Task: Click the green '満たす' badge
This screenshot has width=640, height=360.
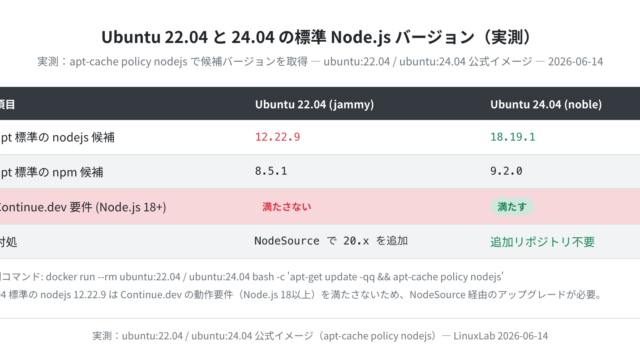Action: 512,207
